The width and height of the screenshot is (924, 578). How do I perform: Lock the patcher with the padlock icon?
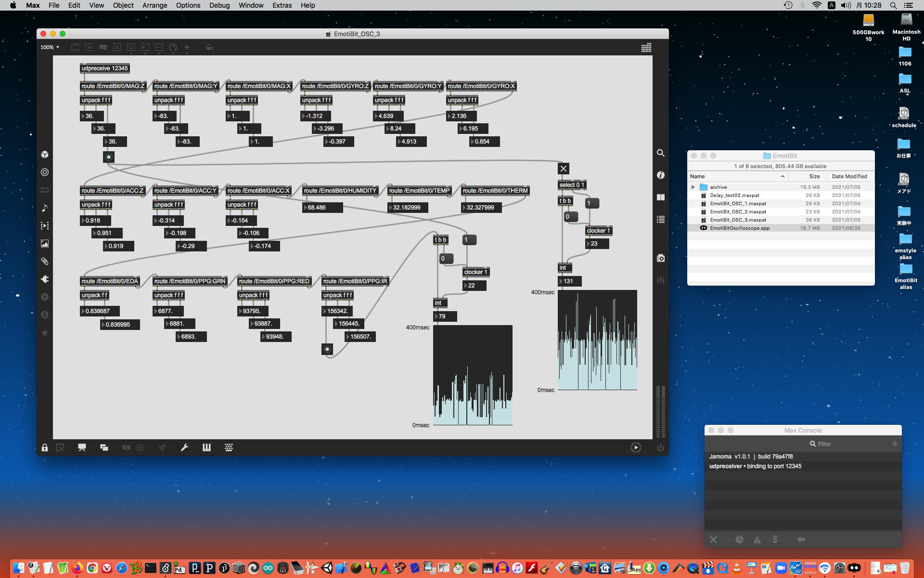(45, 447)
